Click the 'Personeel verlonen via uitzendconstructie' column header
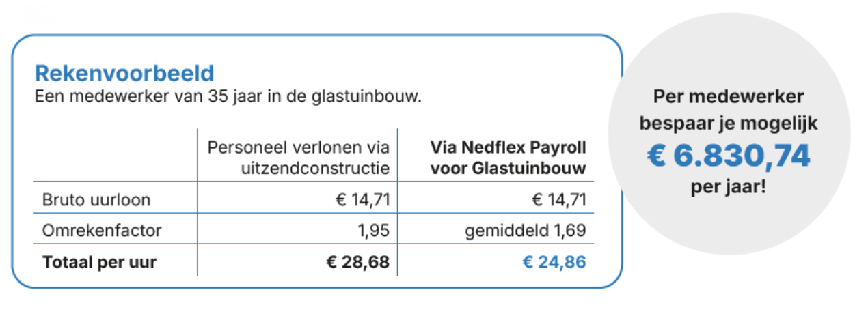This screenshot has height=318, width=868. [x=298, y=157]
